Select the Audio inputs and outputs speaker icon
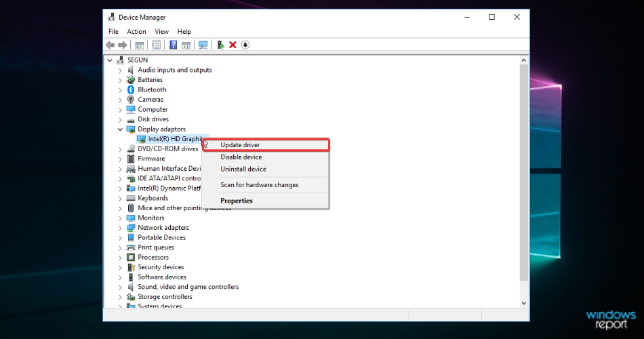 (x=131, y=70)
